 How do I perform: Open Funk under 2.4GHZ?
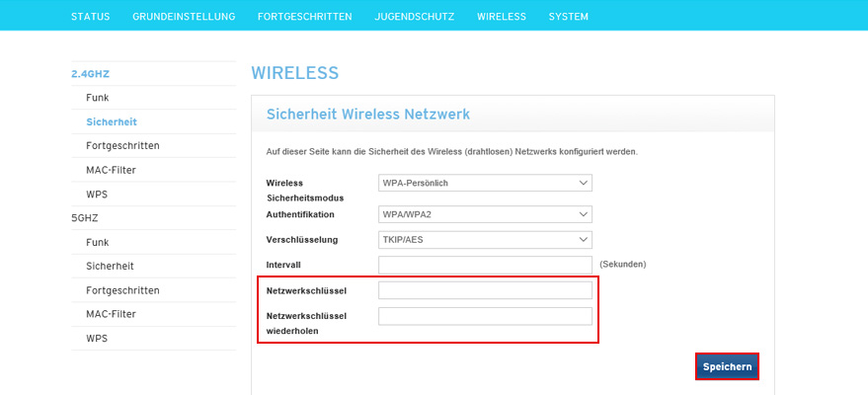[x=98, y=98]
